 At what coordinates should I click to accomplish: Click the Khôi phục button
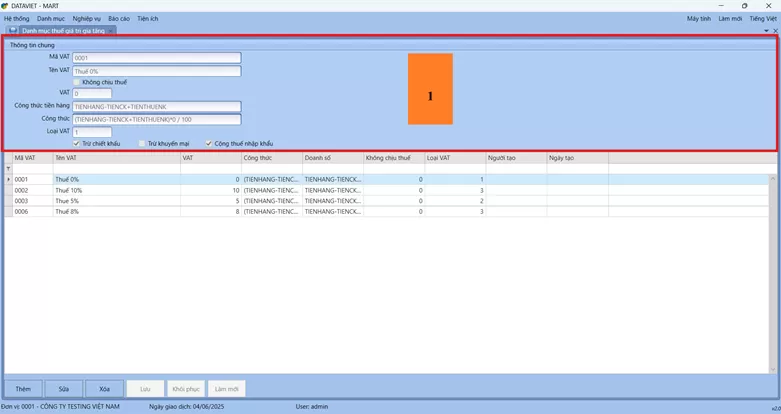point(186,389)
